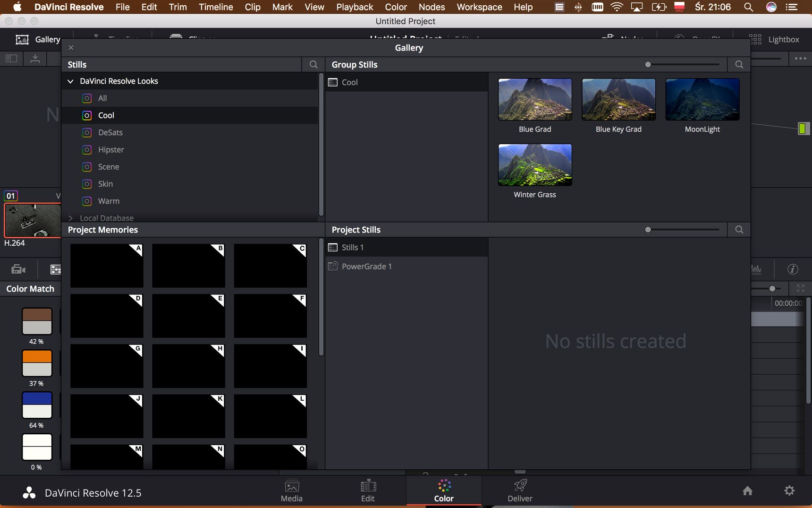
Task: Open the File menu
Action: tap(122, 7)
